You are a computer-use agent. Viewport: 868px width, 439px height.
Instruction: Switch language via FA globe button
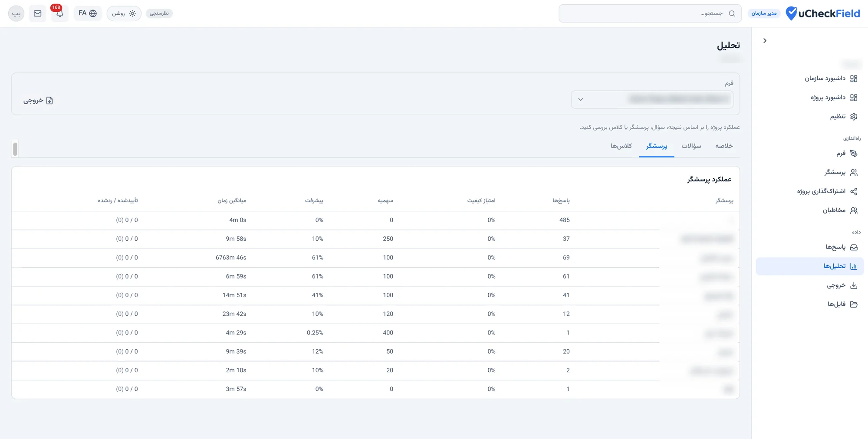(88, 13)
